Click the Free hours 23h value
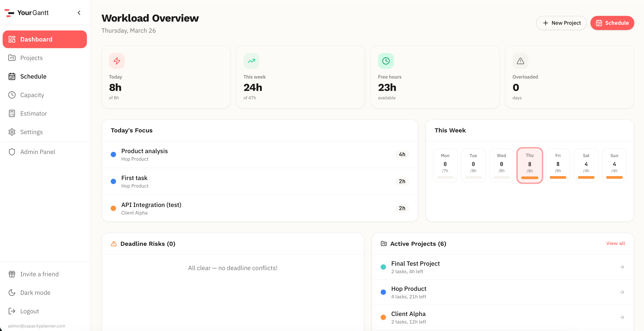This screenshot has height=331, width=644. 387,87
